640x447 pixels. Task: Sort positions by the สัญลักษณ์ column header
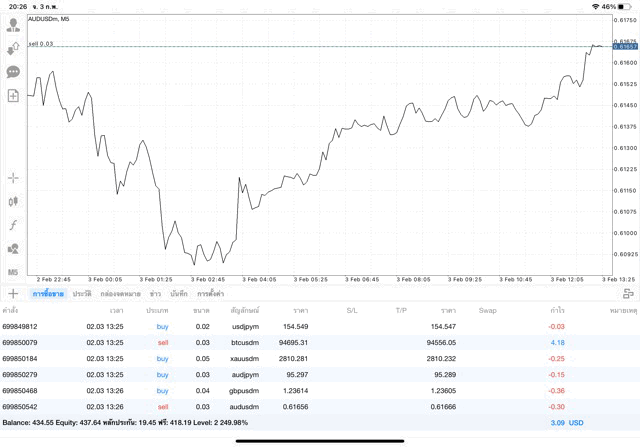coord(245,311)
